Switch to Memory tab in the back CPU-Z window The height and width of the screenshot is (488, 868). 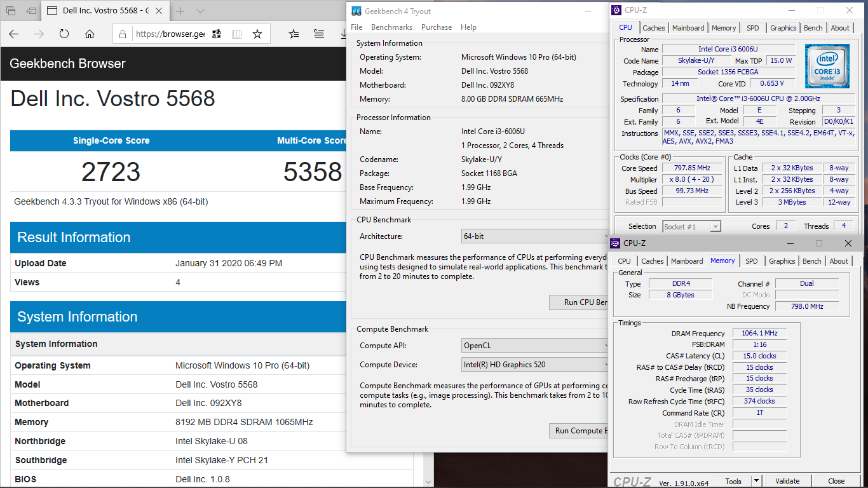pyautogui.click(x=724, y=28)
